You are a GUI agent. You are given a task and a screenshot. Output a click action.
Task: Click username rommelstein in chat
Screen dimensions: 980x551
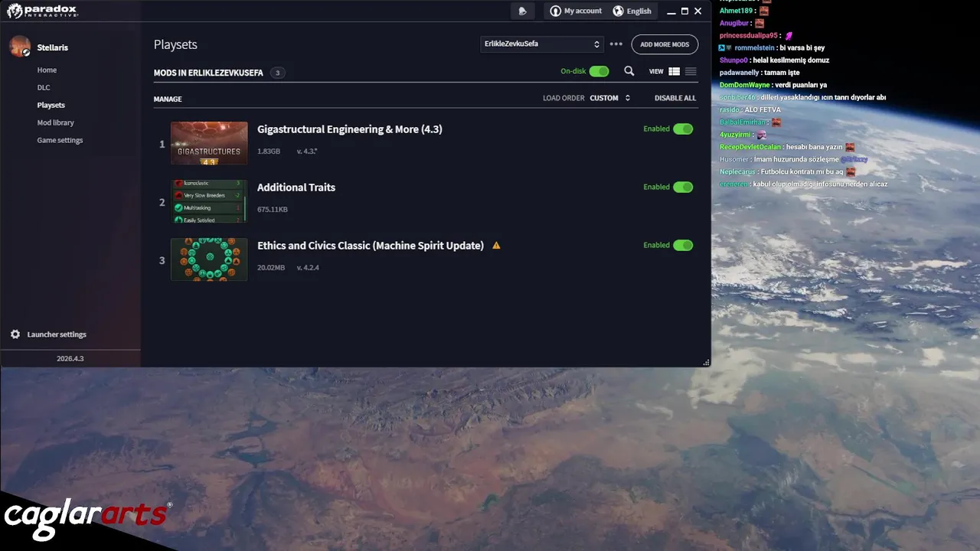tap(754, 47)
